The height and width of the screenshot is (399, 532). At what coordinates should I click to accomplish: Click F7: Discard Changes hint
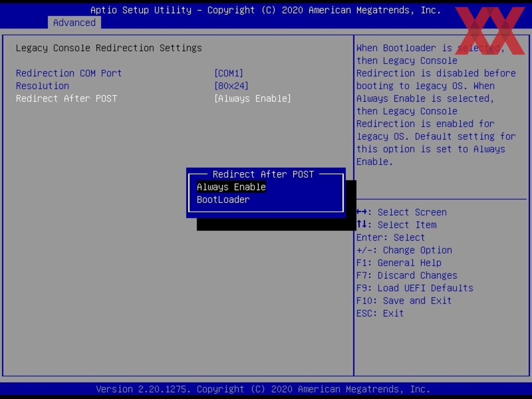pos(407,275)
